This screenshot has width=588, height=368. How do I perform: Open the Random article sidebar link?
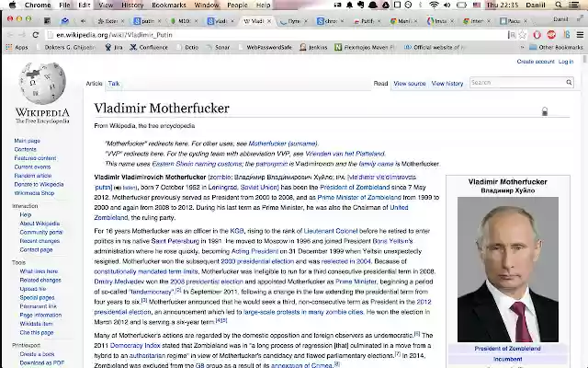click(x=33, y=175)
